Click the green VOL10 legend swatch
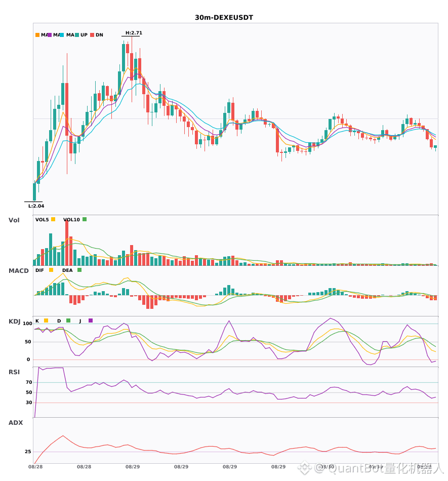Screen dimensions: 448x481 [85, 219]
